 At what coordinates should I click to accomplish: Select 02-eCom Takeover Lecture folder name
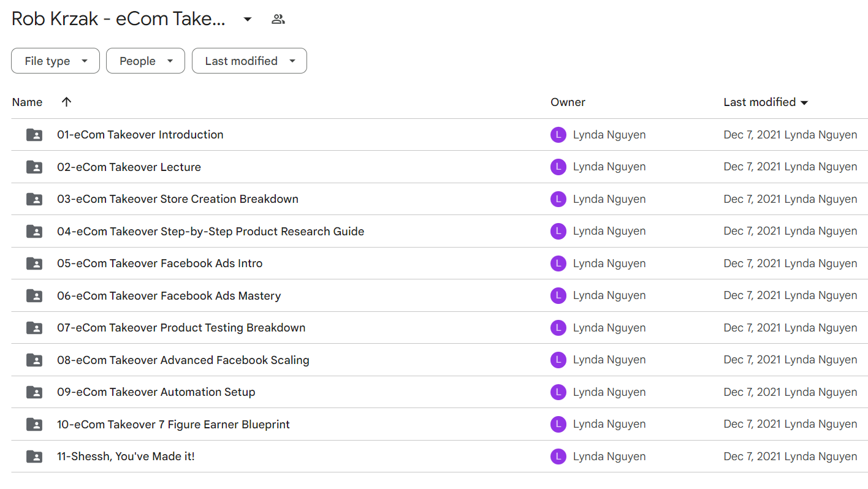pyautogui.click(x=129, y=167)
